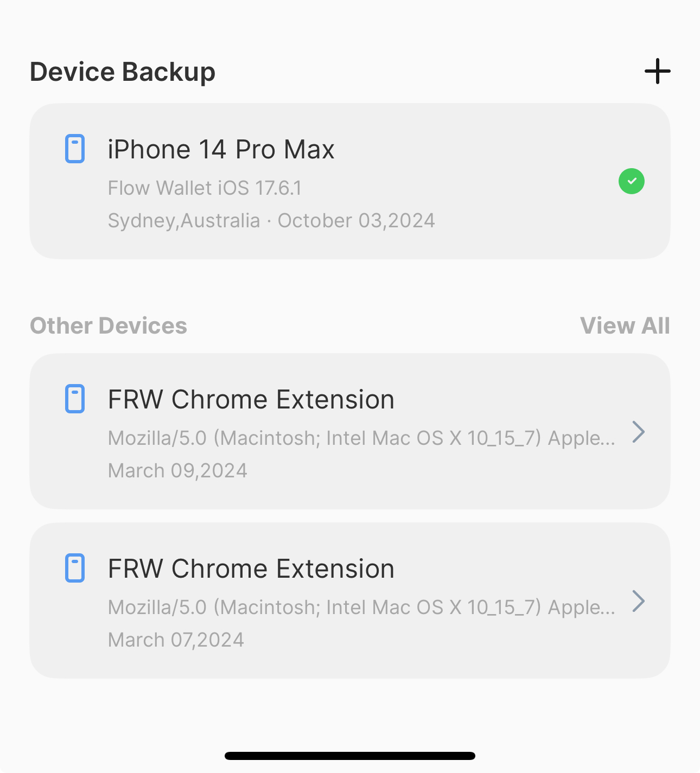Screen dimensions: 700x773
Task: Tap the home indicator bar at bottom
Action: coord(350,756)
